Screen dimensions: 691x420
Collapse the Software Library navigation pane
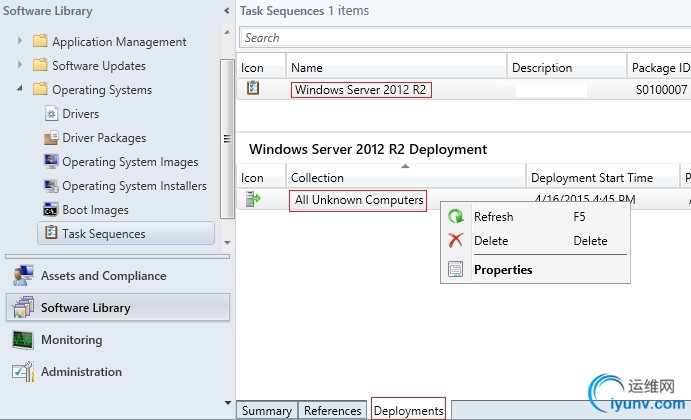(227, 11)
